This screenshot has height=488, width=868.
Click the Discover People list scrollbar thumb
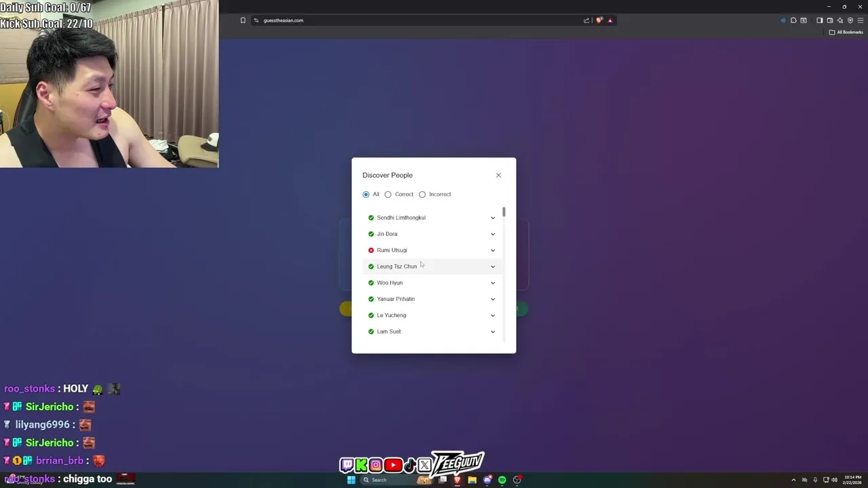(x=504, y=212)
